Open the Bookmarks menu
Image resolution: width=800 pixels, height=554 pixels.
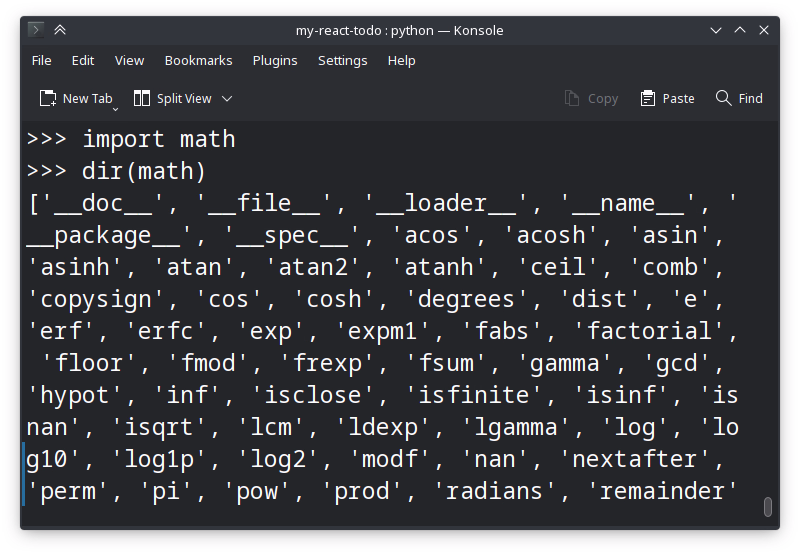[x=198, y=61]
